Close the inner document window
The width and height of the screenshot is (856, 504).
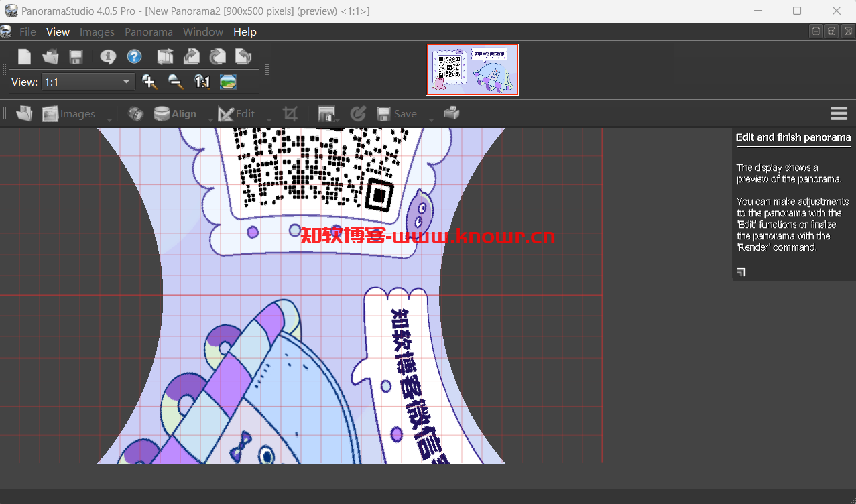click(x=847, y=31)
